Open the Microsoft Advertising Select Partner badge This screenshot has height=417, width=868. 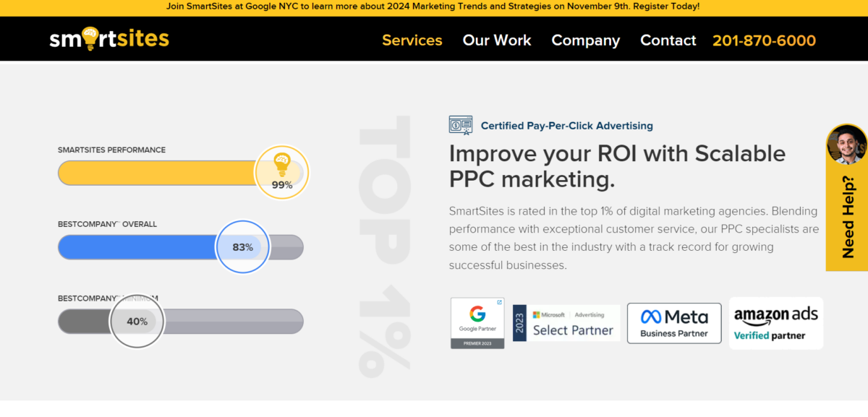pyautogui.click(x=566, y=323)
